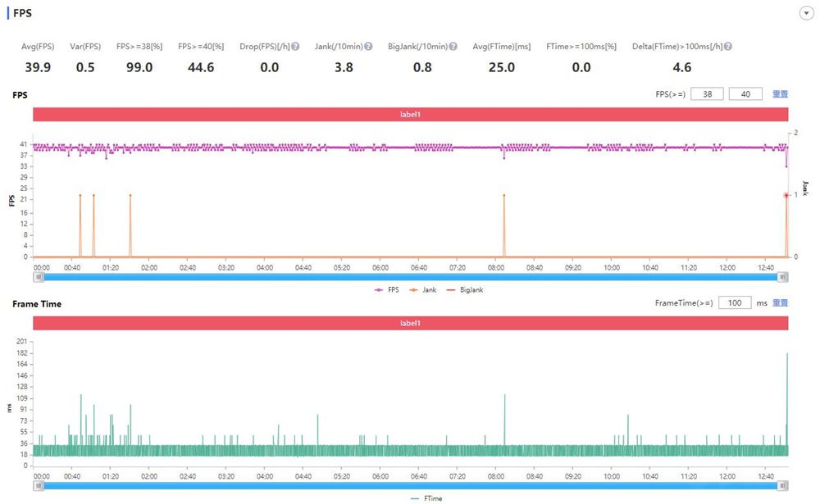Reset FrameTime threshold with the 重置 link
The width and height of the screenshot is (820, 504).
coord(781,302)
